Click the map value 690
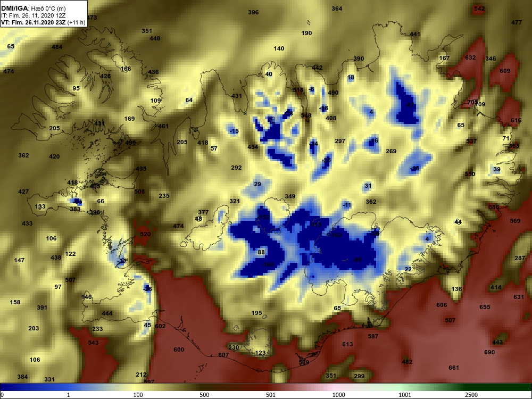The image size is (532, 399). 489,352
